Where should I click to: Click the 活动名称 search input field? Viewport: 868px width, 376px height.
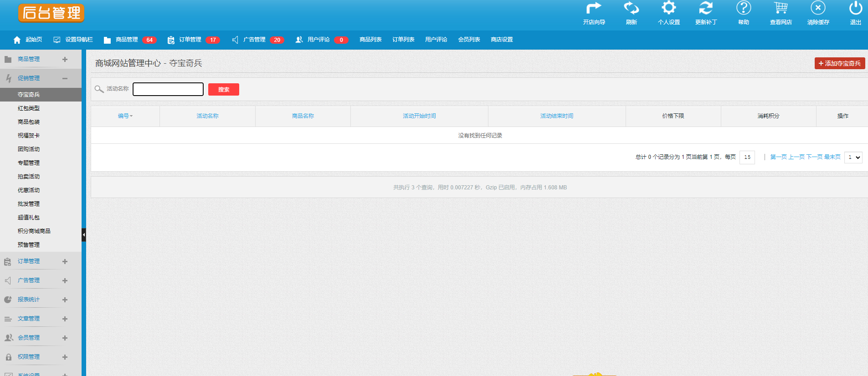(168, 89)
